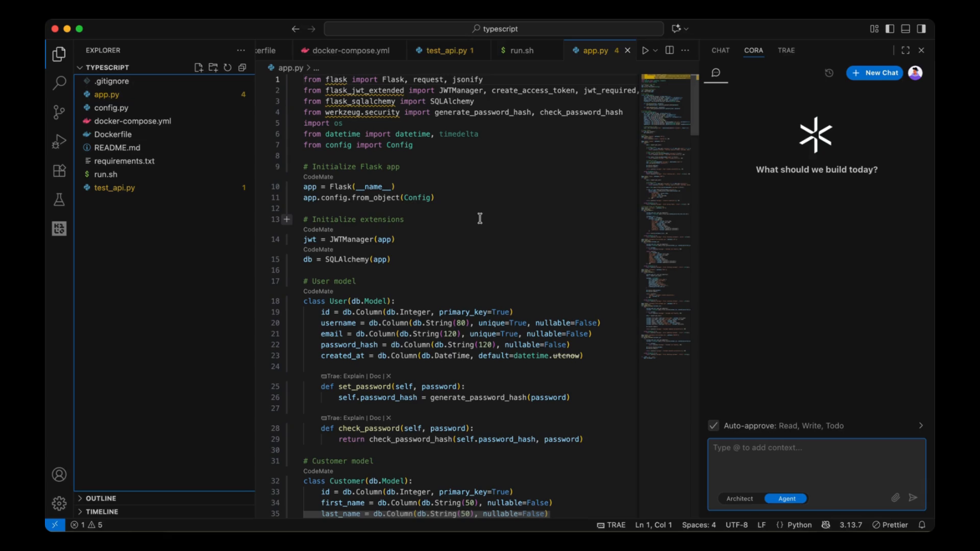Open the Search view in the activity bar
Image resolution: width=980 pixels, height=551 pixels.
point(59,83)
